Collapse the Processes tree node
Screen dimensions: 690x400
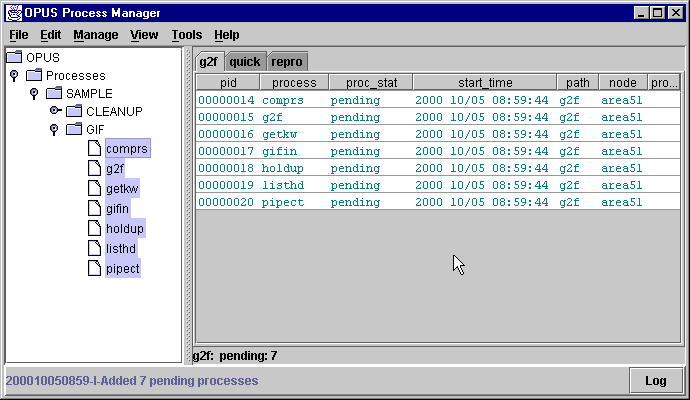tap(14, 75)
